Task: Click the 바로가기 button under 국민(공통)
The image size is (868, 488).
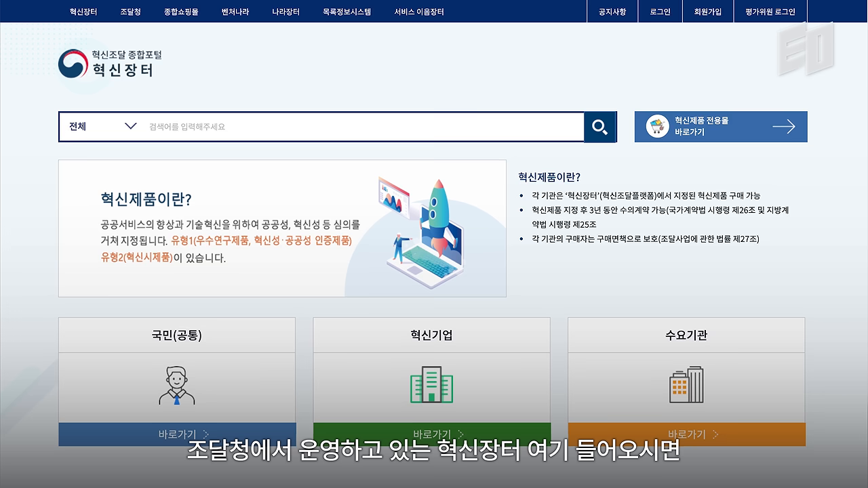Action: click(177, 434)
